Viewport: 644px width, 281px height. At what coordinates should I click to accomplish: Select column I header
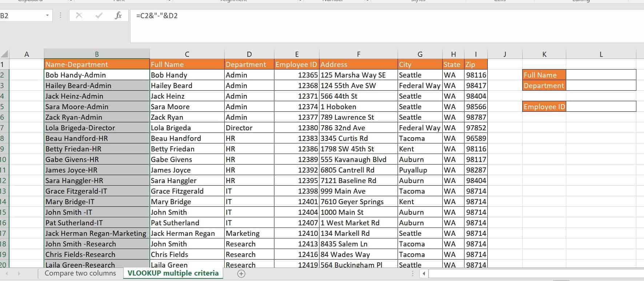(476, 54)
